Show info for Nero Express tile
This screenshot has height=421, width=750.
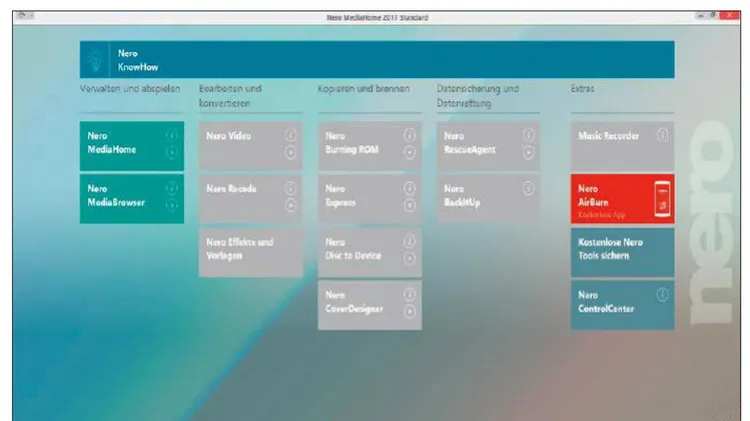(x=409, y=188)
